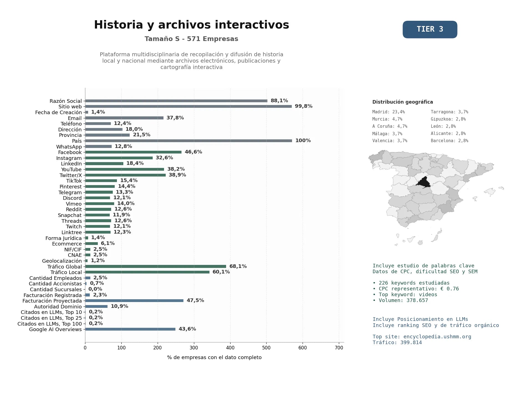Click the 'Cantidad Accionistas' row label
Screen dimensions: 532x399
55,284
